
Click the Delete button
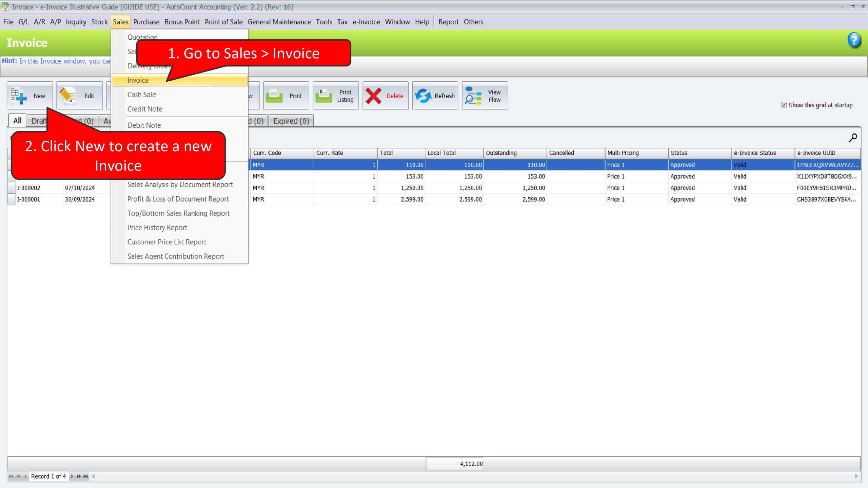point(386,96)
